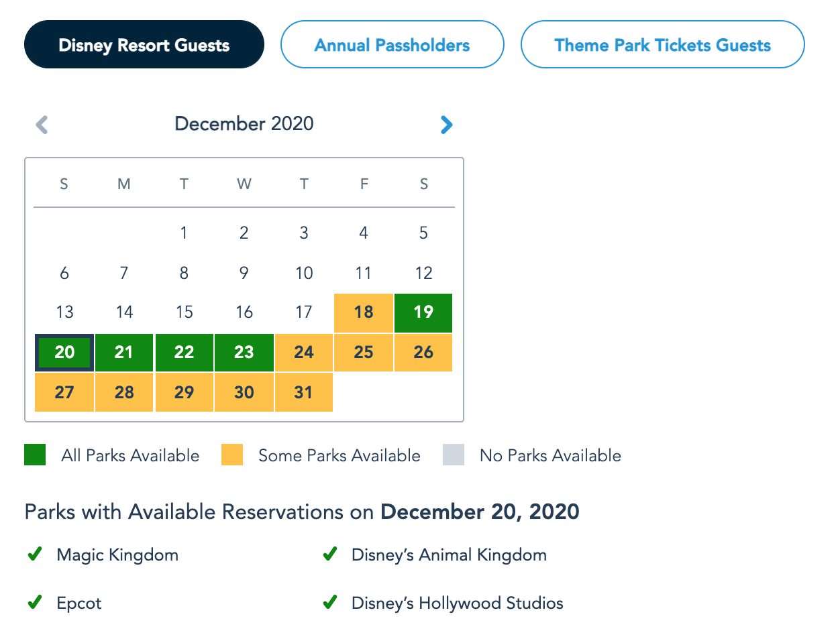Choose December 23 on the calendar
840x637 pixels.
tap(244, 353)
